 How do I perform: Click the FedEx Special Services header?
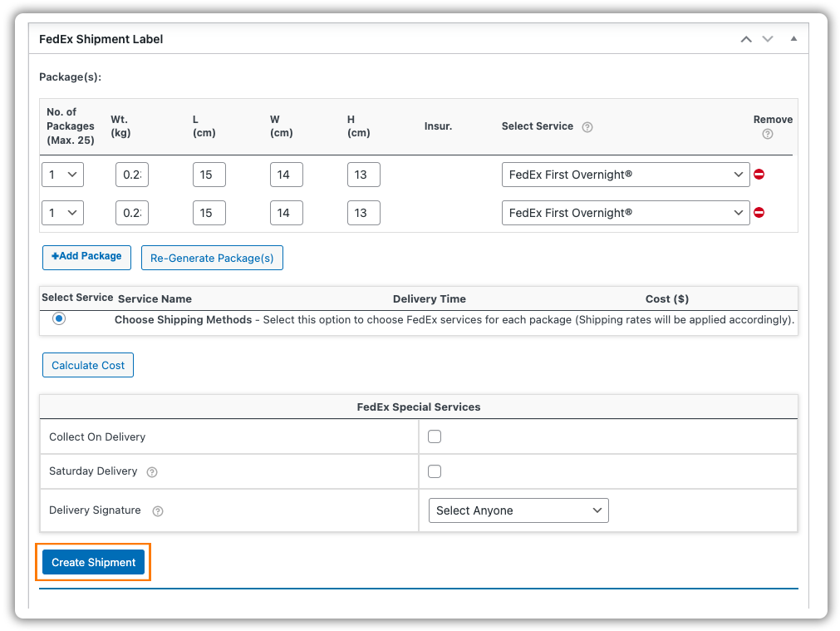(x=419, y=407)
